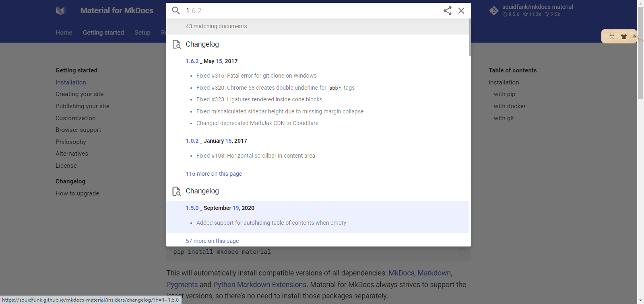Click 'Added support for autohiding table' text
The width and height of the screenshot is (644, 304).
click(271, 223)
